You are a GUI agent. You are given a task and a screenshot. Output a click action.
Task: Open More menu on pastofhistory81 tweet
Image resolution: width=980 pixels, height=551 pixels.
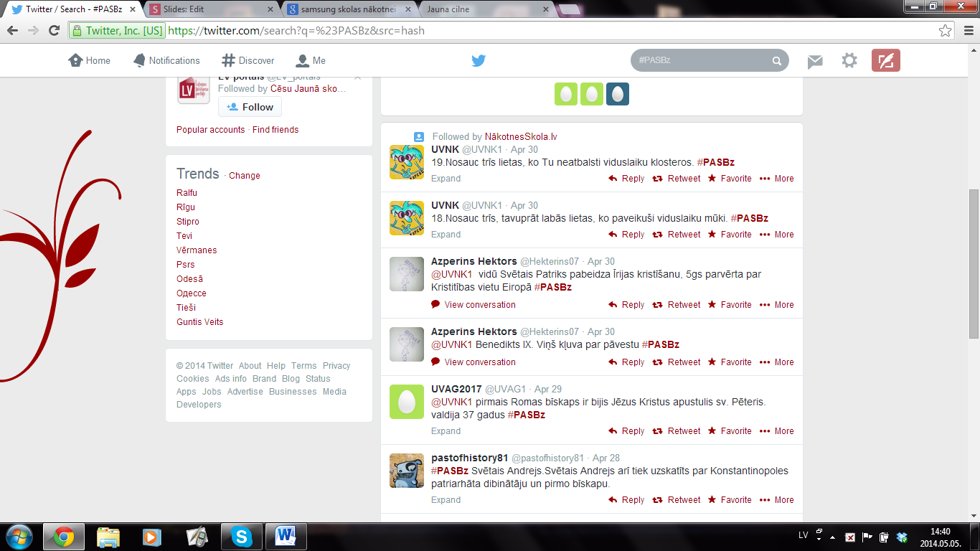pos(777,500)
